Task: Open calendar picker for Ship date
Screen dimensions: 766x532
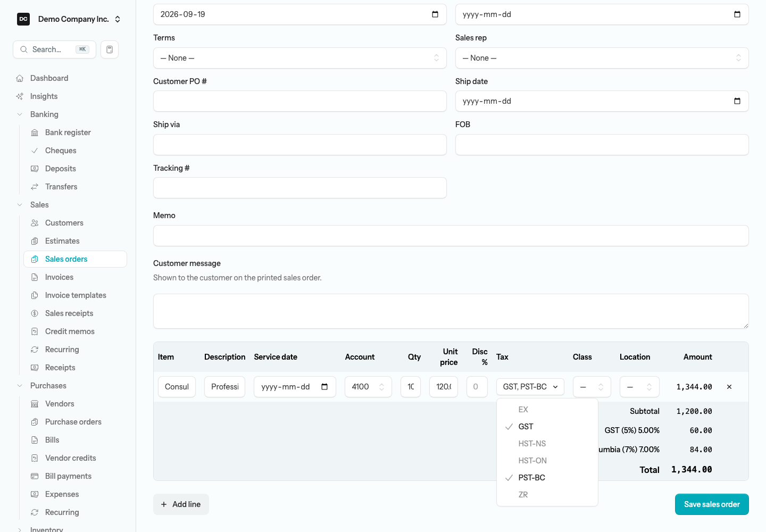Action: [737, 101]
